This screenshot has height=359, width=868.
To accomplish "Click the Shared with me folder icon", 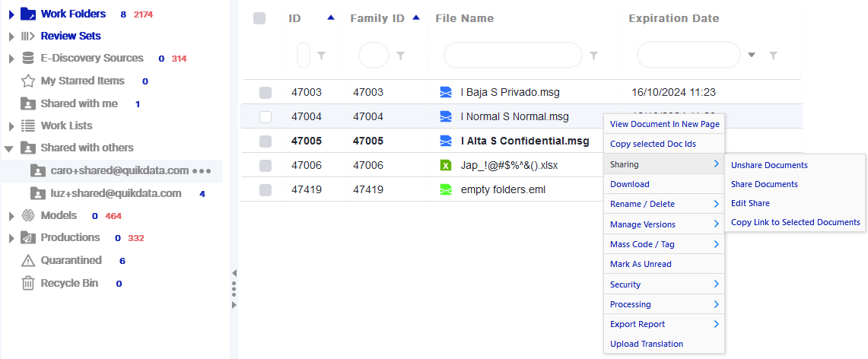I will tap(27, 103).
